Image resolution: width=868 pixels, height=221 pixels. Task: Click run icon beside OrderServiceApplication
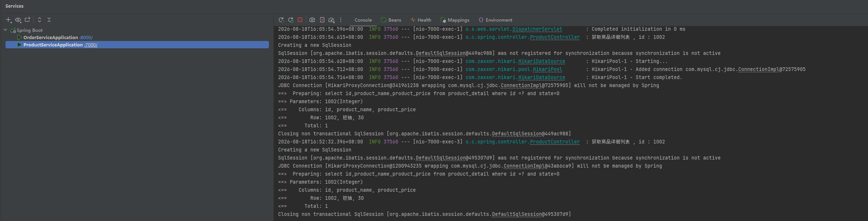19,37
